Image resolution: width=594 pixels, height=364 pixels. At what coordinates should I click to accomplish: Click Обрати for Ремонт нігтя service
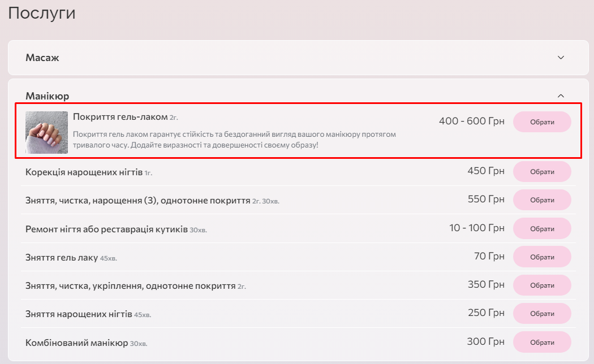541,229
